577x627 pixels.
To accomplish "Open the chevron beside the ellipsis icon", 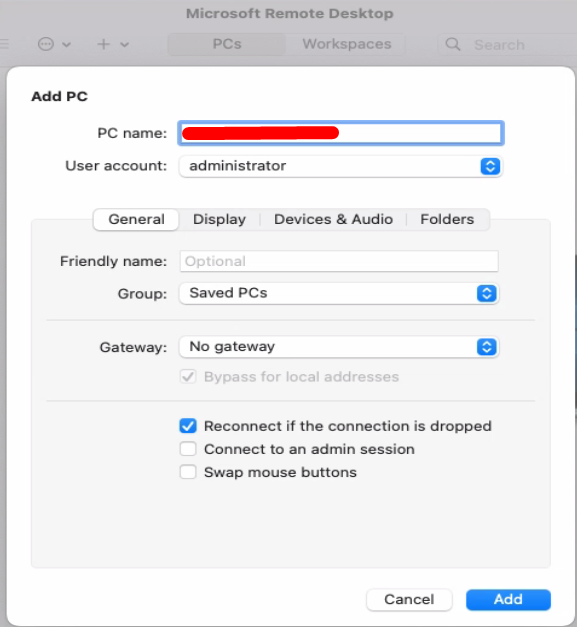I will coord(67,44).
